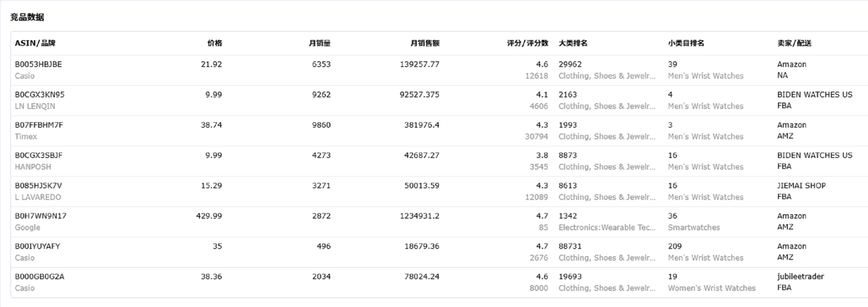This screenshot has height=307, width=868.
Task: Select ASIN B000GB0G2A
Action: [x=39, y=277]
